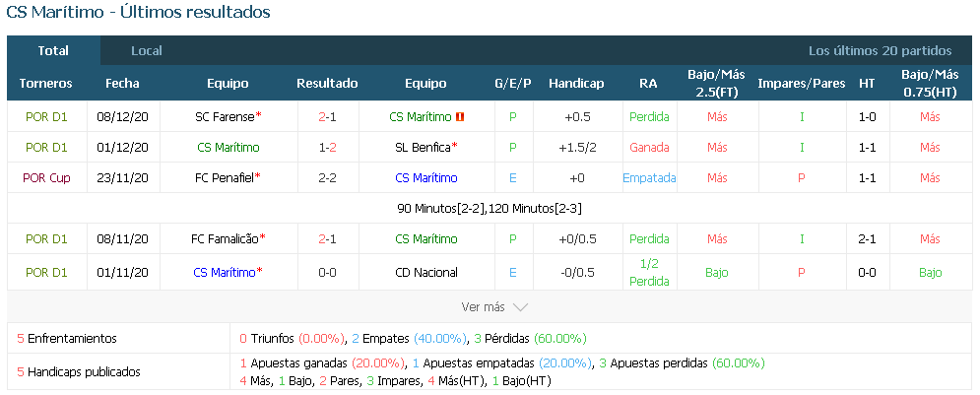Click the CD Nacional team link
The image size is (980, 395).
[x=425, y=272]
